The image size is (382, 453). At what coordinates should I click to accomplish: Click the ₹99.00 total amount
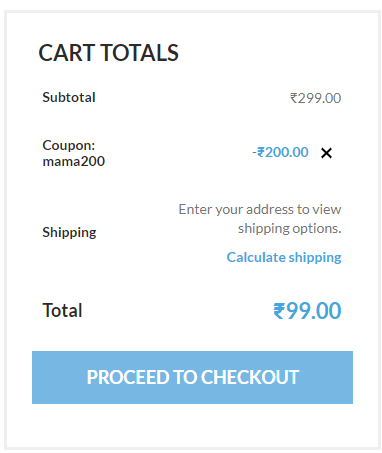click(307, 311)
